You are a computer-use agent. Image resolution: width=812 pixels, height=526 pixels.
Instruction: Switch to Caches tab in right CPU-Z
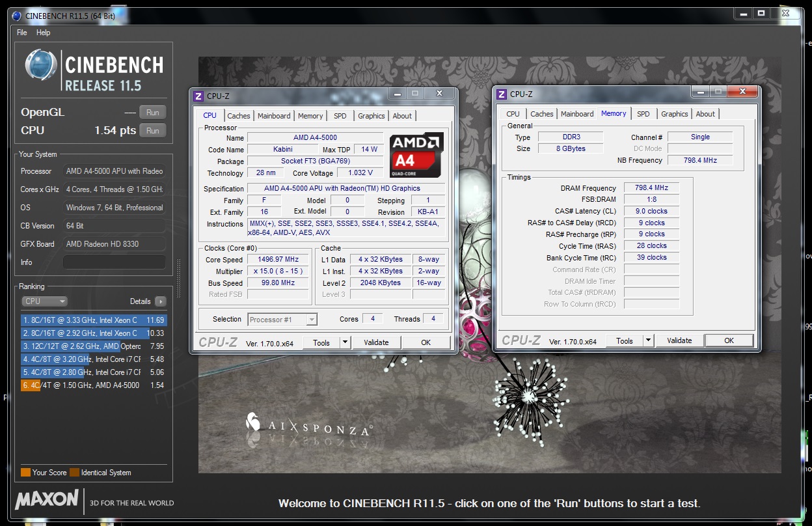coord(542,114)
